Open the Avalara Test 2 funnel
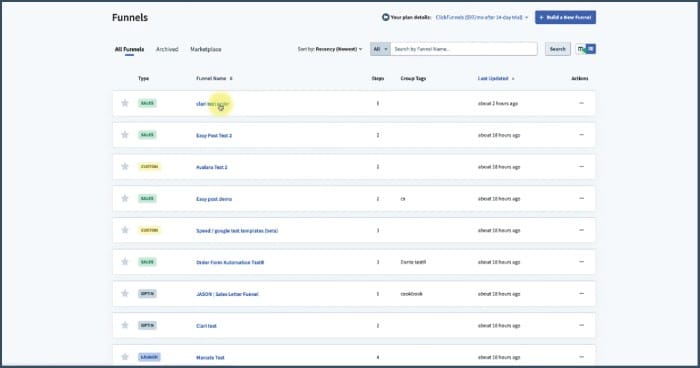 [212, 167]
